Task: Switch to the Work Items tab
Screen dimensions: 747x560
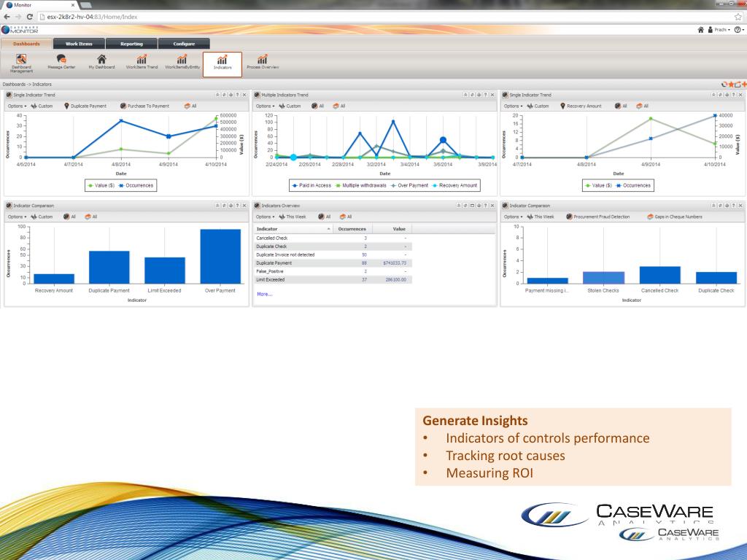Action: (x=79, y=44)
